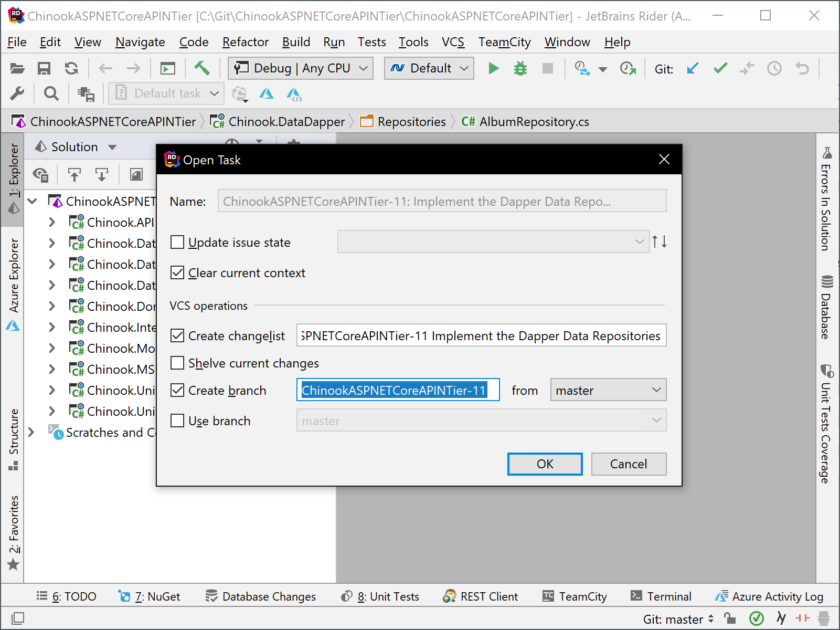The width and height of the screenshot is (840, 630).
Task: Run the Default configuration with green play
Action: coord(493,68)
